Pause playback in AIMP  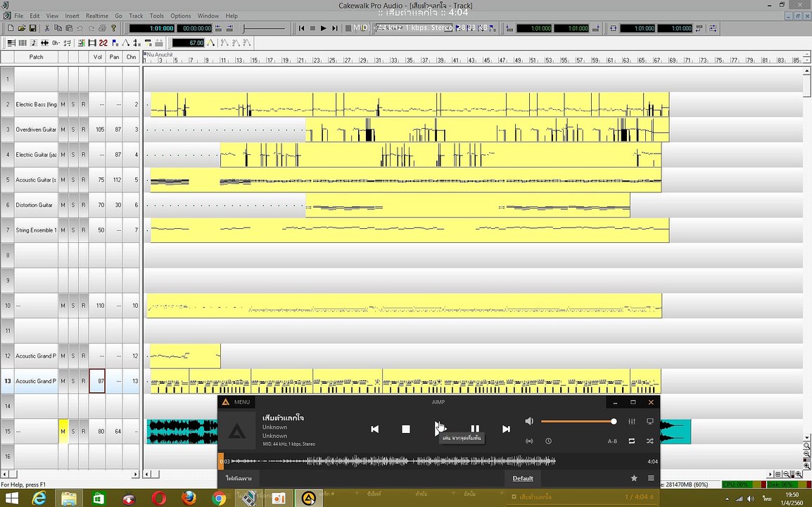475,429
